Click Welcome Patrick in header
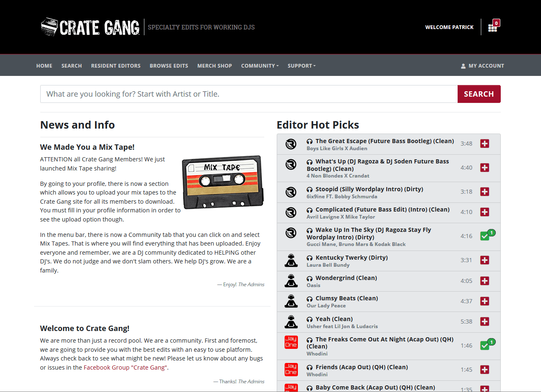This screenshot has width=541, height=392. [x=449, y=27]
